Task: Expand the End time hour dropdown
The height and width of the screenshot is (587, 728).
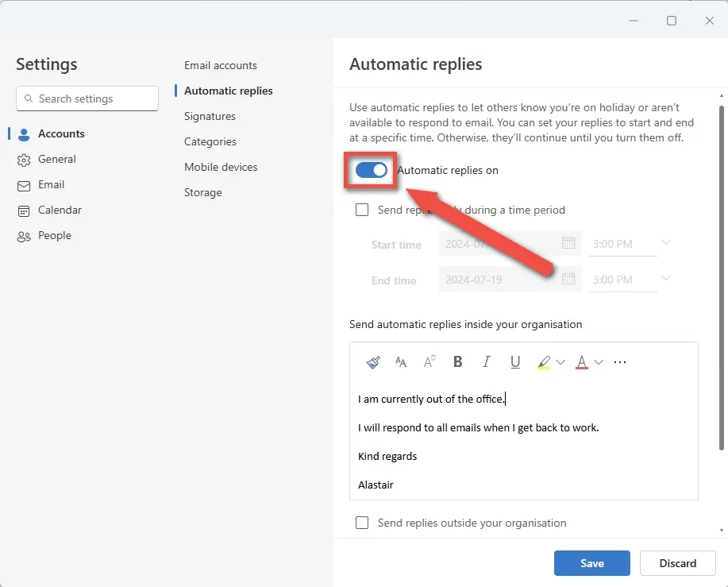Action: tap(665, 279)
